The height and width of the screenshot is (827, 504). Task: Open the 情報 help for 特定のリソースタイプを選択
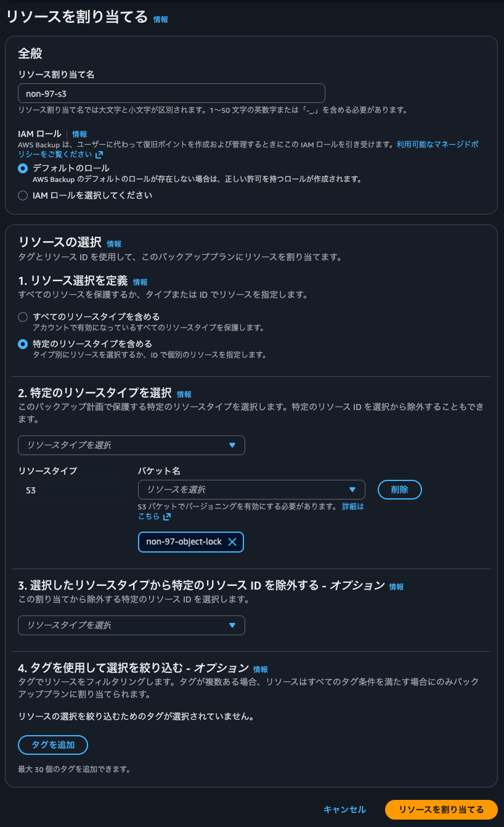[183, 394]
